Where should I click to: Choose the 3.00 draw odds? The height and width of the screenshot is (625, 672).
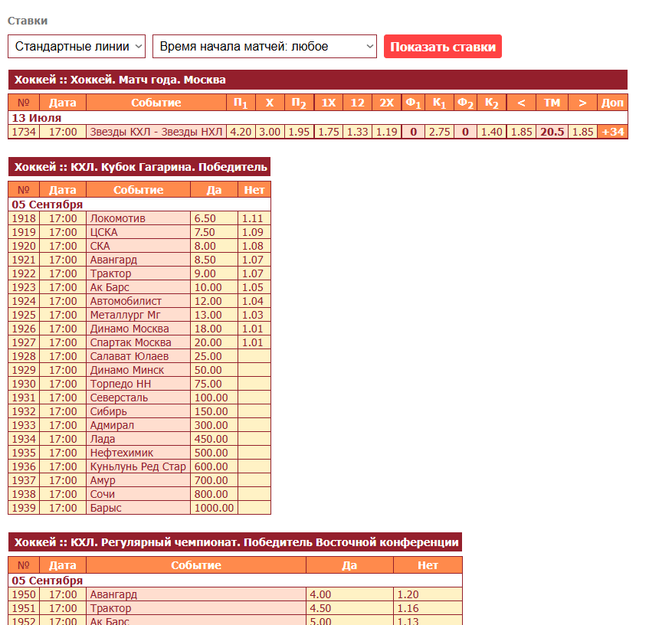[270, 132]
